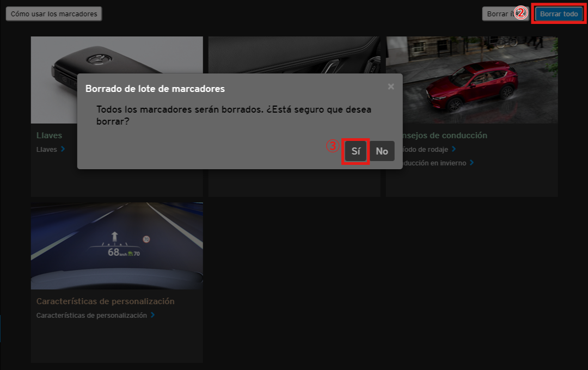The width and height of the screenshot is (588, 370).
Task: Close the bookmark deletion dialog with X
Action: pos(391,87)
